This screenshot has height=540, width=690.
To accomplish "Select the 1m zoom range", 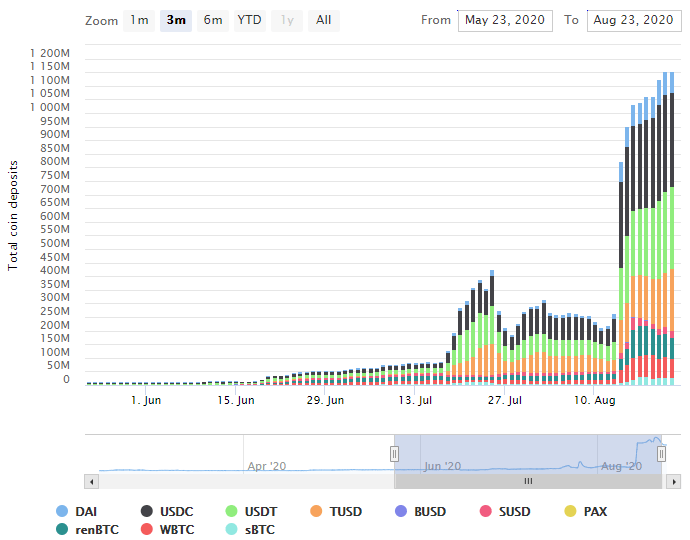I will point(139,20).
